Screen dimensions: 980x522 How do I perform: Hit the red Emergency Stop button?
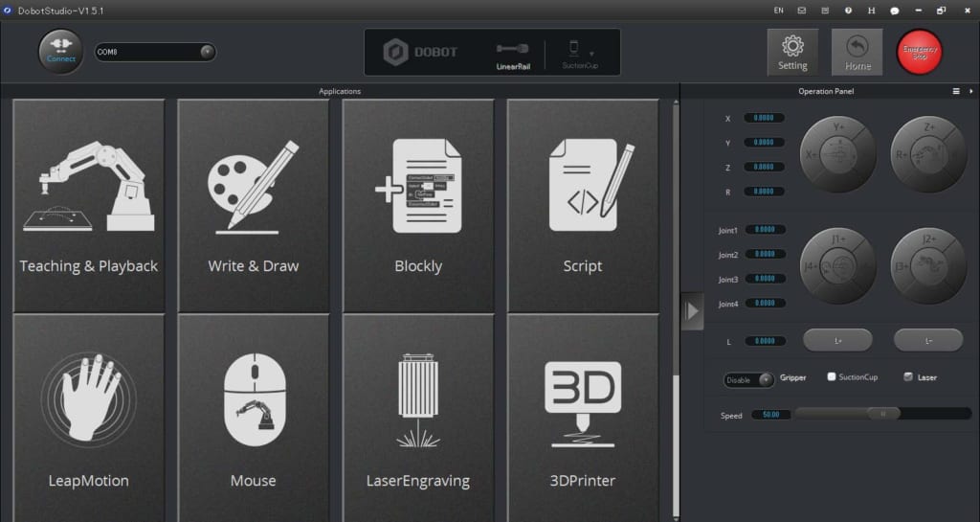pos(920,52)
